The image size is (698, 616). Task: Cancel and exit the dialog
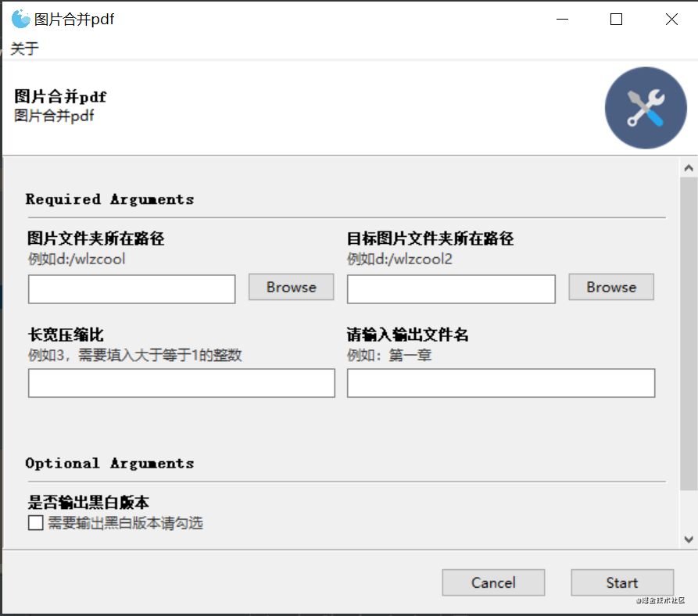493,582
